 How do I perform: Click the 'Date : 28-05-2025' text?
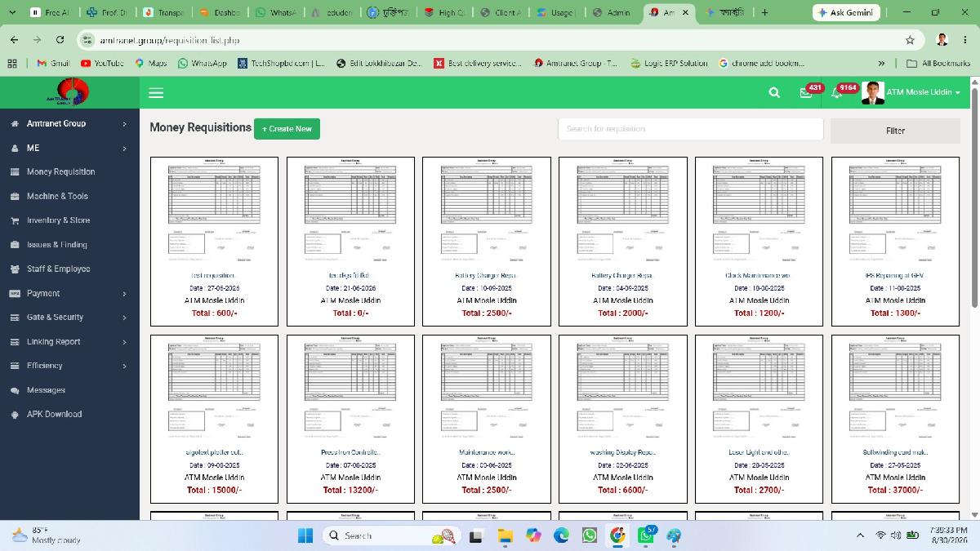point(759,465)
